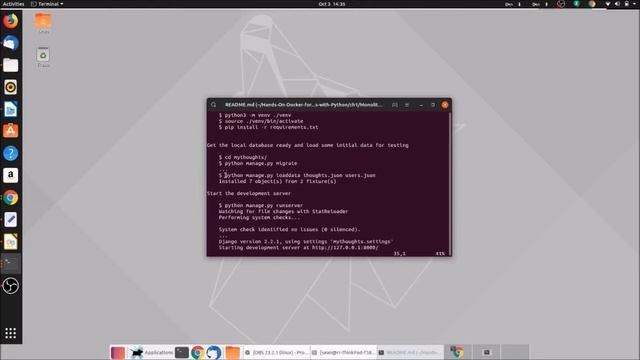Click the purple-orange square in bottom panel

point(118,352)
